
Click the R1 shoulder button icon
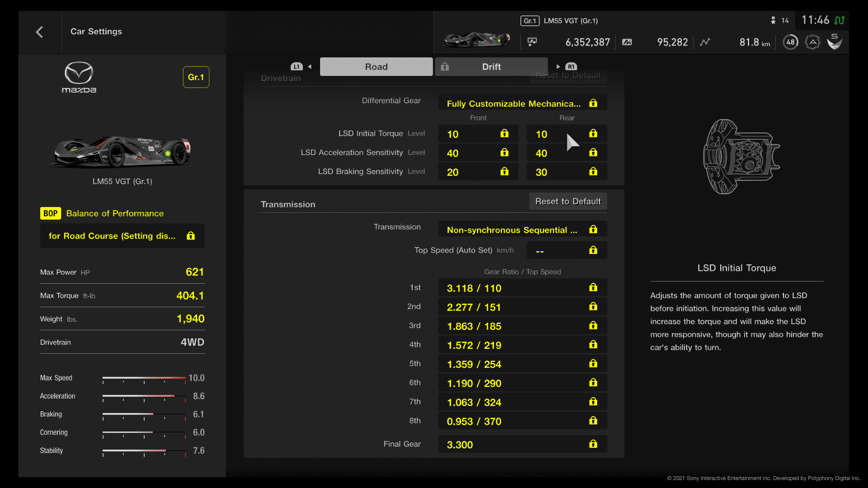pos(571,66)
